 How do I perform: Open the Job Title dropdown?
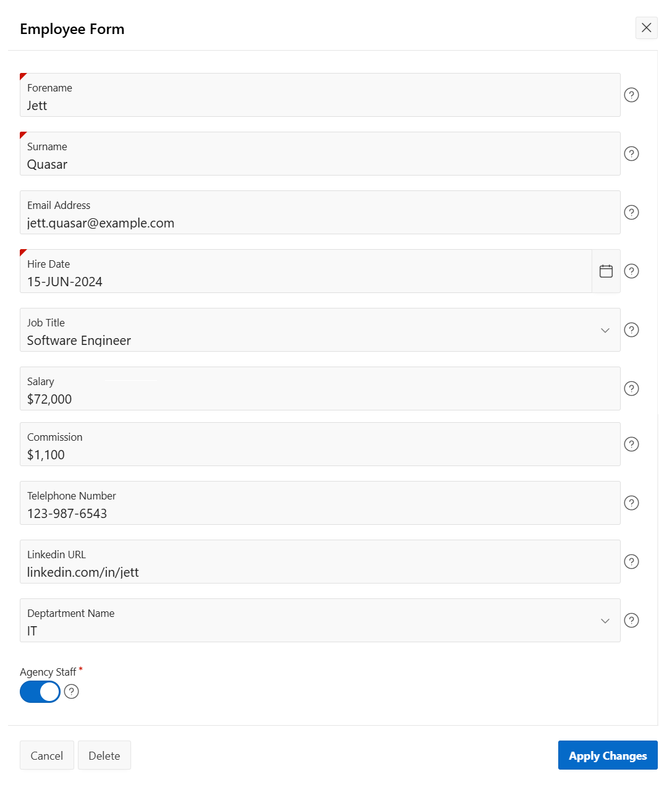click(605, 330)
